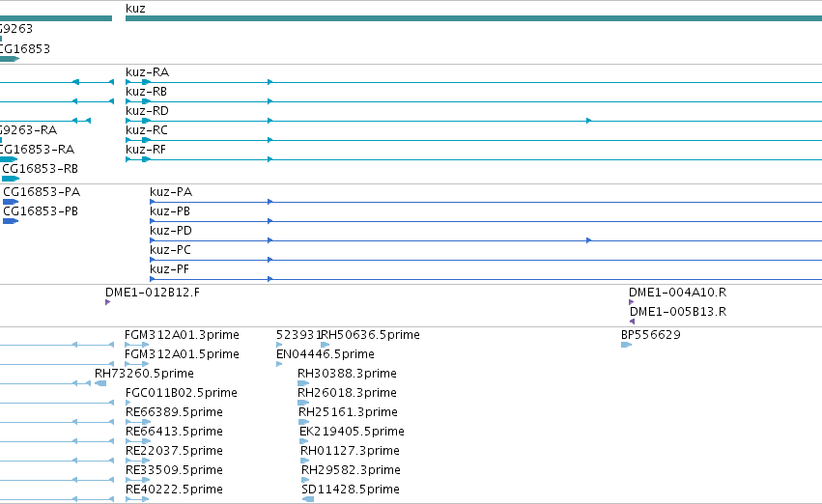Click the DME1-005B13.R label
Viewport: 822px width, 504px height.
pyautogui.click(x=678, y=312)
